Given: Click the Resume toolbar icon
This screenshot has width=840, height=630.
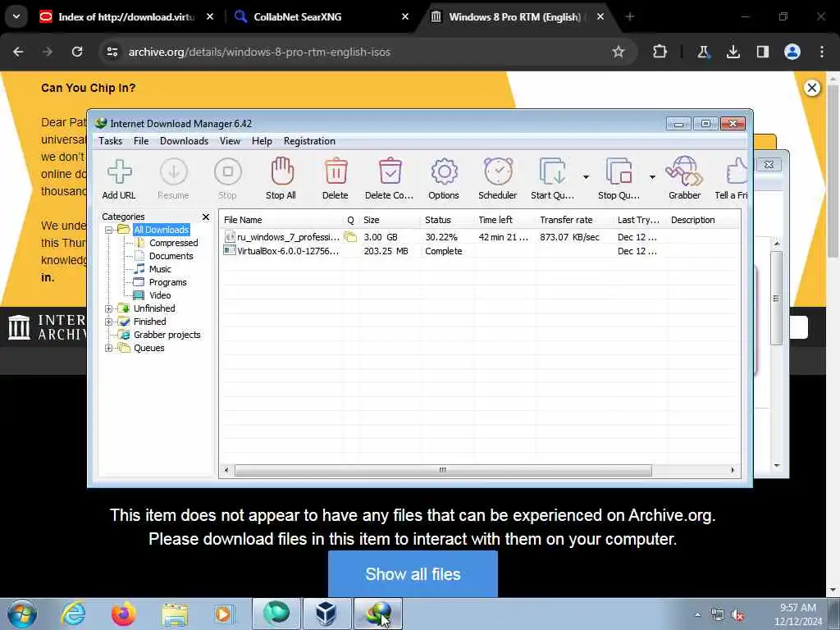Looking at the screenshot, I should click(x=173, y=179).
